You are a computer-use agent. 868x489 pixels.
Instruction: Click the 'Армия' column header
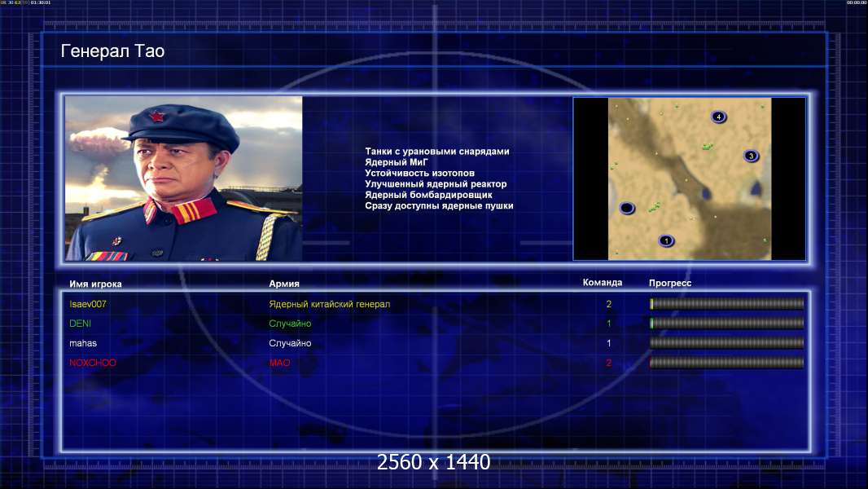pyautogui.click(x=284, y=284)
